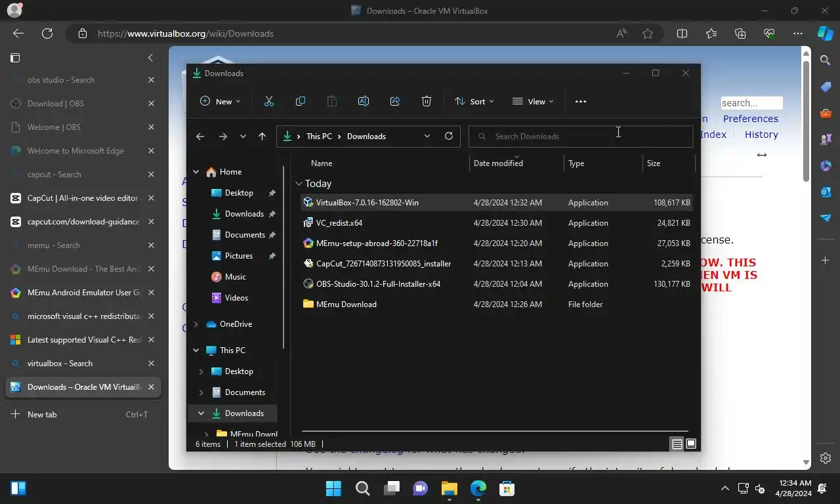Open Outlook icon in Edge sidebar

826,192
